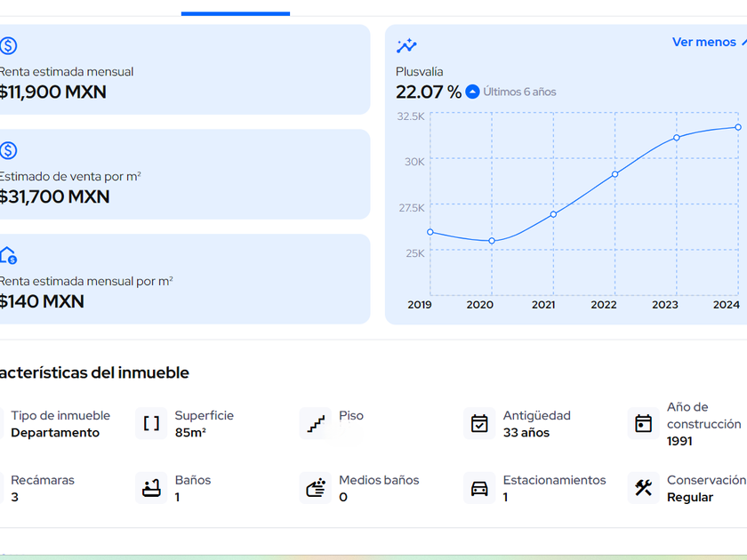Select the 2024 data point on chart
The height and width of the screenshot is (560, 747).
[x=738, y=127]
